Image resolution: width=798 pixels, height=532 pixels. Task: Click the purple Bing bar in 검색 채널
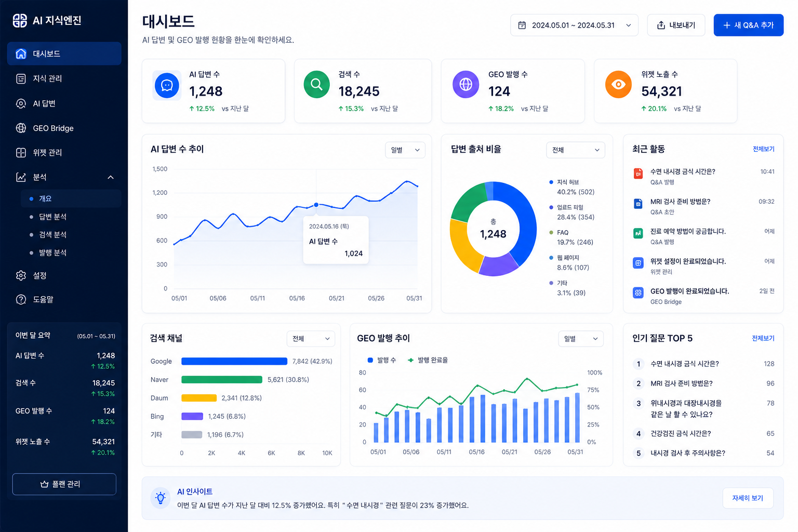[x=192, y=416]
